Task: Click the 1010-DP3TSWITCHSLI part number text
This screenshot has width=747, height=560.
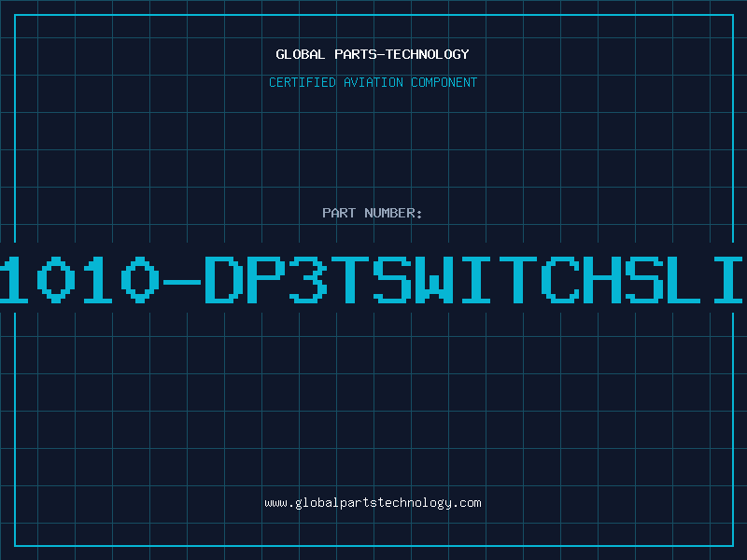Action: (x=372, y=279)
